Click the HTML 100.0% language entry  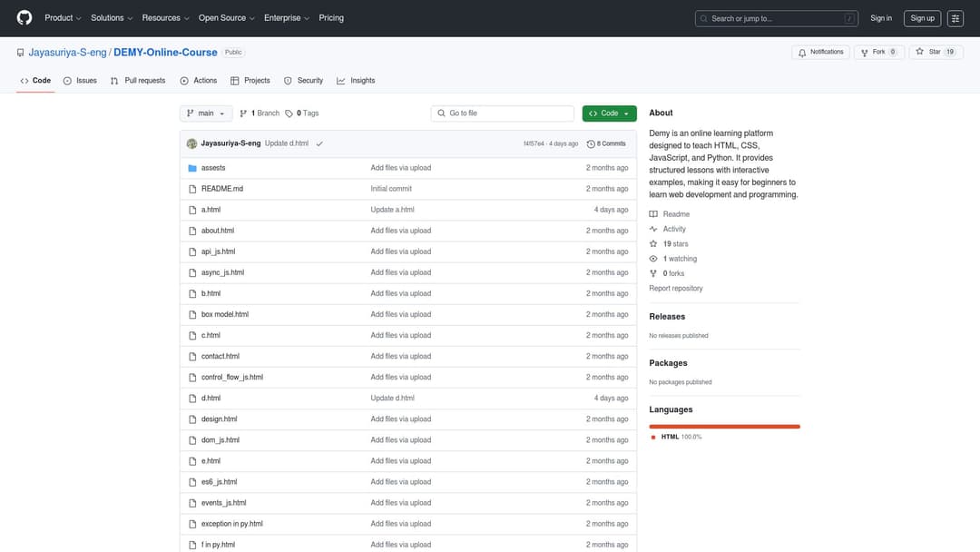tap(676, 438)
